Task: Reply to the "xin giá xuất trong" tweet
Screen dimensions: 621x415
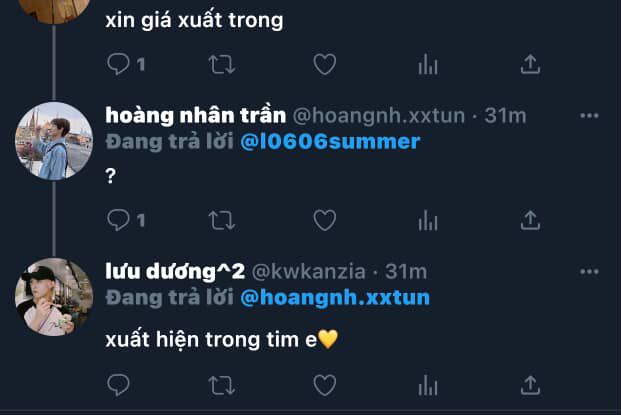Action: point(118,64)
